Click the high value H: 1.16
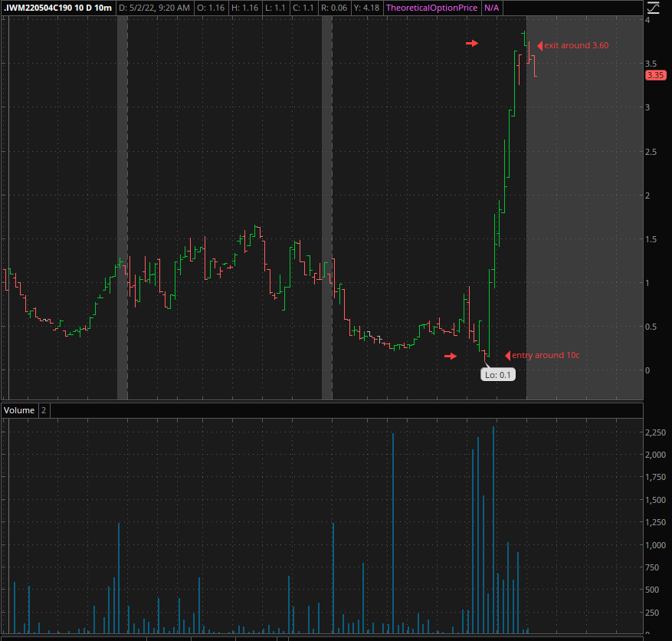The height and width of the screenshot is (641, 672). [244, 8]
